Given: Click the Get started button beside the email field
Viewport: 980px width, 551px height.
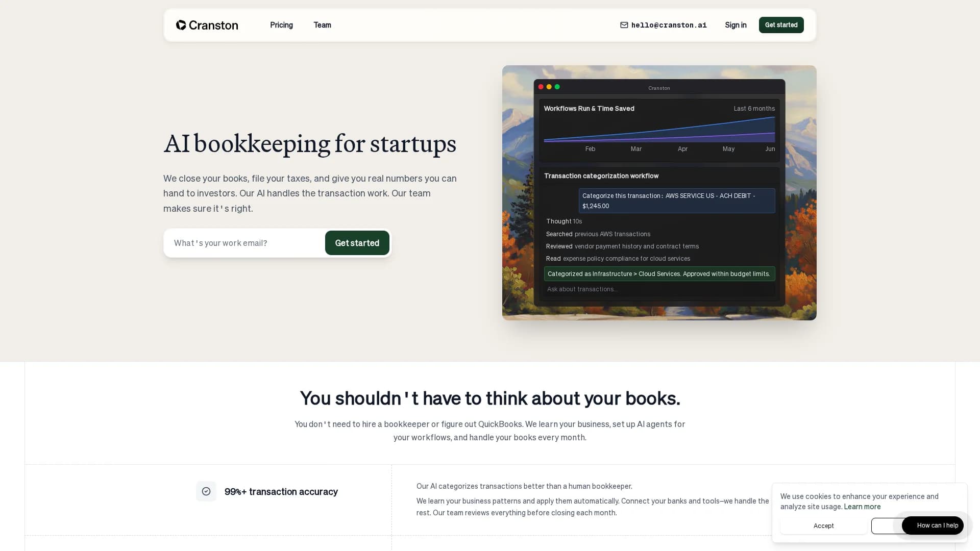Looking at the screenshot, I should pyautogui.click(x=357, y=243).
